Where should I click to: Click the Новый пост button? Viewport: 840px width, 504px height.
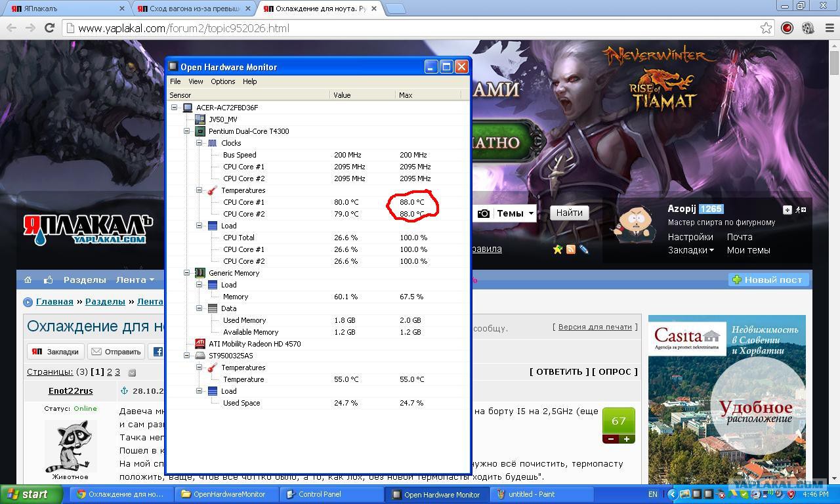pyautogui.click(x=768, y=280)
